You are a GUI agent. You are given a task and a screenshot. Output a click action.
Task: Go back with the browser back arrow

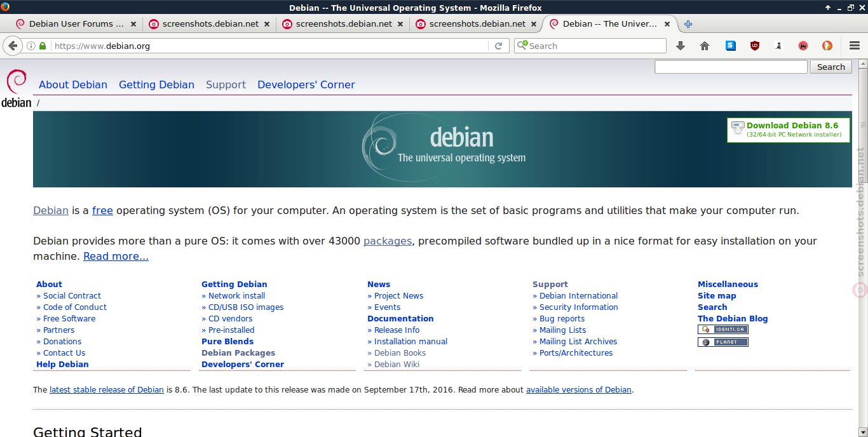click(x=13, y=46)
